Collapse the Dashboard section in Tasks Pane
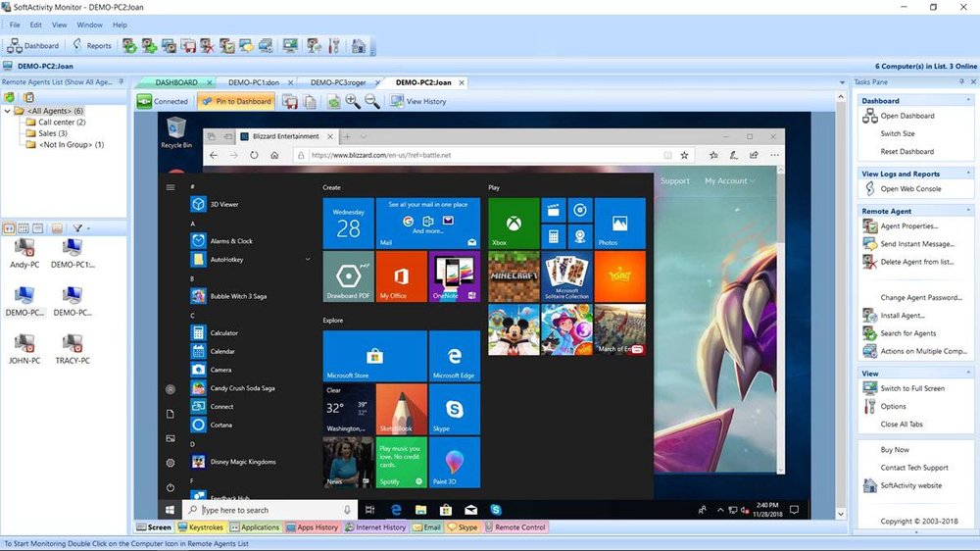Image resolution: width=980 pixels, height=551 pixels. tap(969, 100)
